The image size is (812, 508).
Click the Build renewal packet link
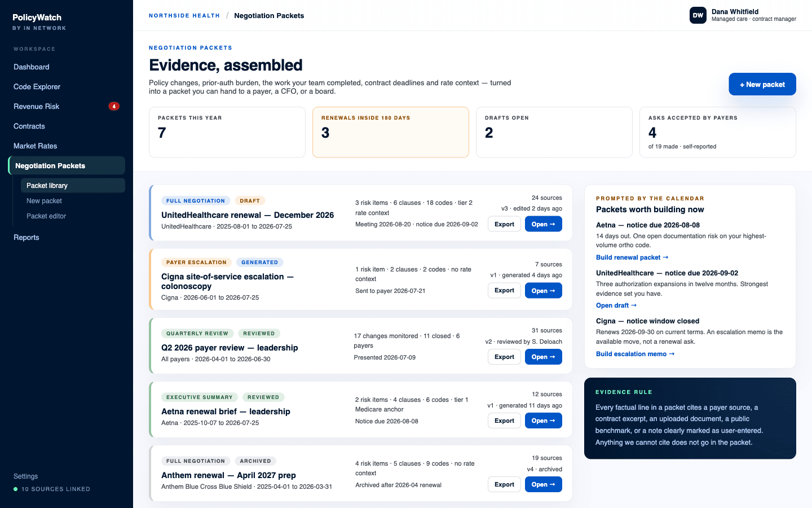pos(632,257)
